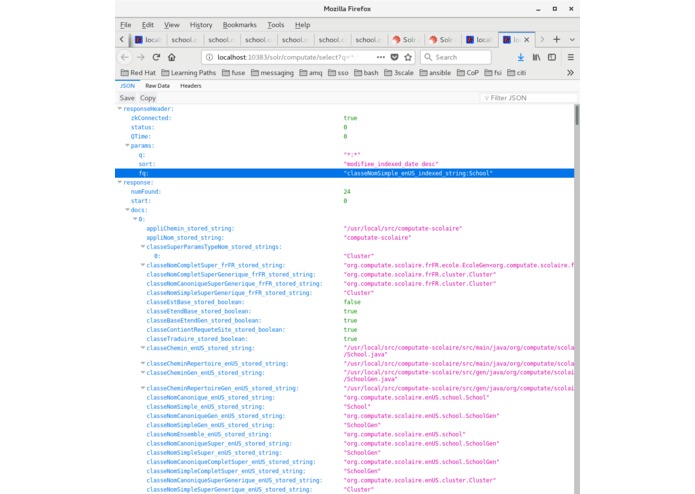
Task: Open the File menu
Action: [x=125, y=25]
